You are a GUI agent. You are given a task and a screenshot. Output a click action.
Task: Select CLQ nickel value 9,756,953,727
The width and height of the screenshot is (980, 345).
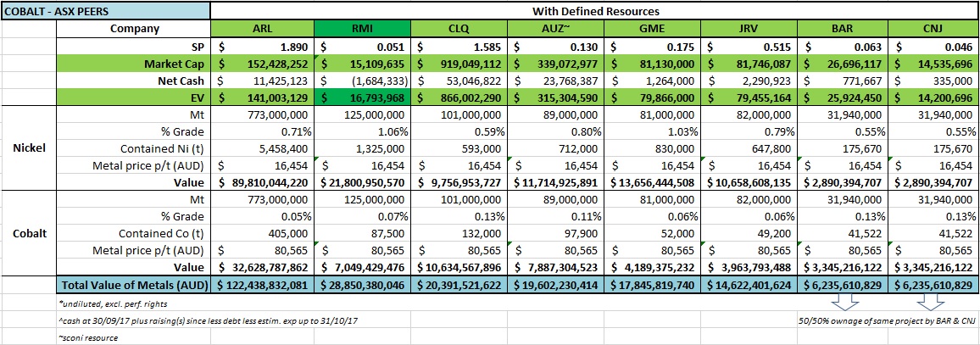coord(460,182)
